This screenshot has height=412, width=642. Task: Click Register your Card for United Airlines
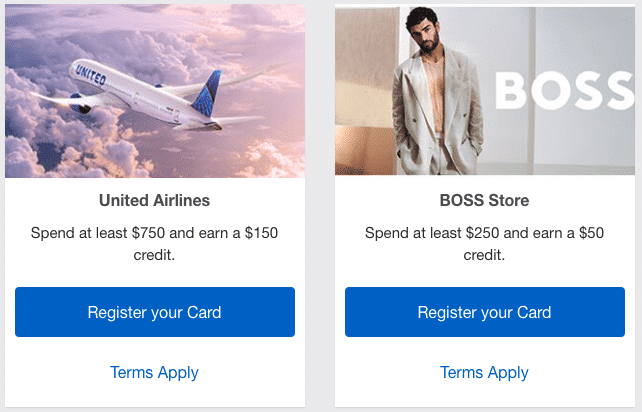(x=154, y=312)
